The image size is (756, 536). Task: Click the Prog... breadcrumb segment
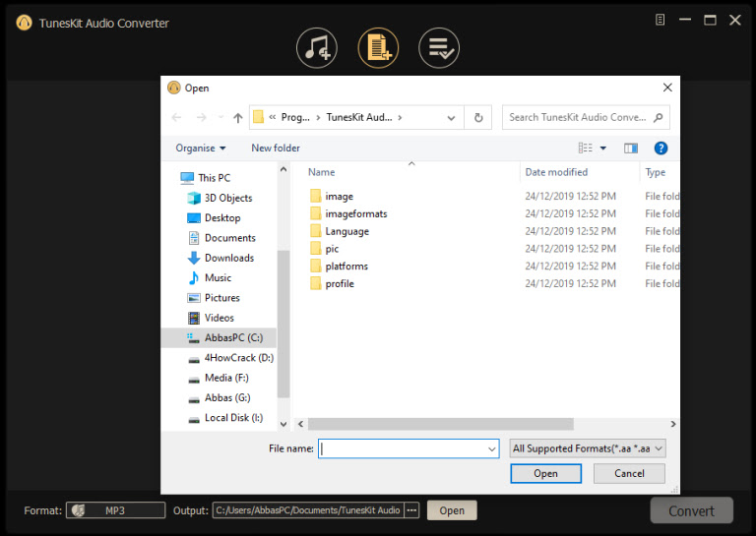[295, 117]
